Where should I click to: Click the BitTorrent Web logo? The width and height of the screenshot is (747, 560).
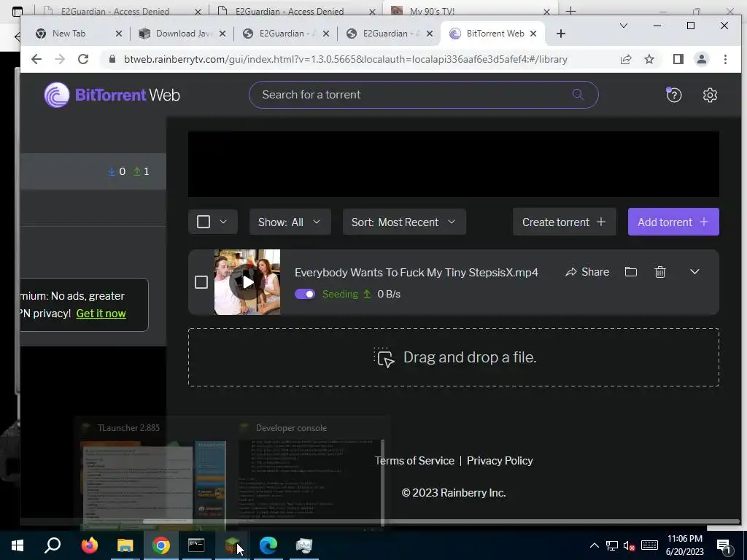pyautogui.click(x=112, y=95)
